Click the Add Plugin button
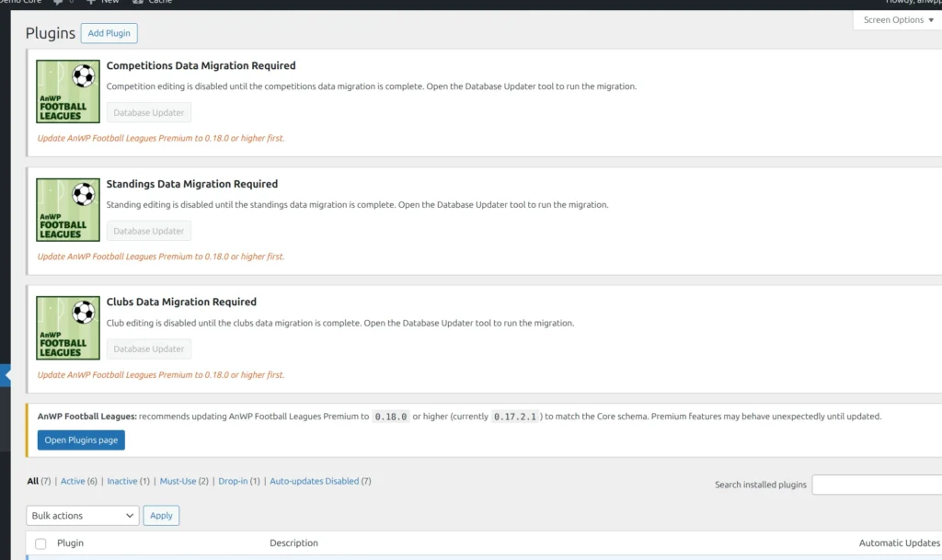The image size is (942, 560). pos(109,33)
